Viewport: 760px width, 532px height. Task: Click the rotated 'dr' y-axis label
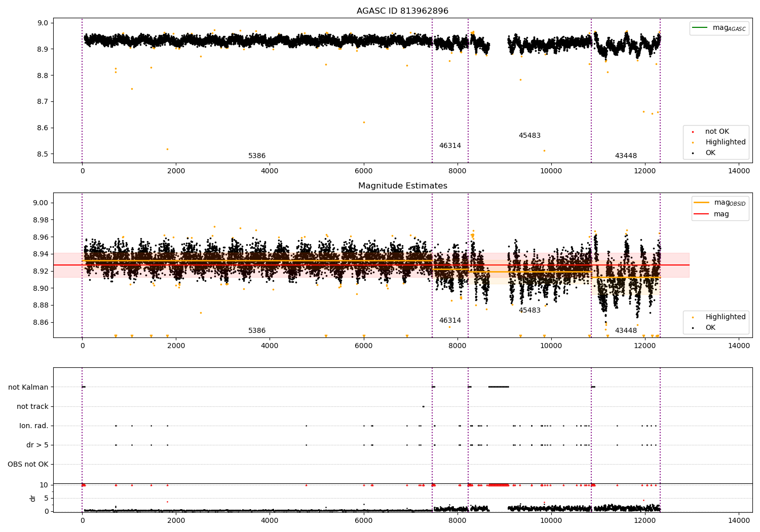point(33,498)
